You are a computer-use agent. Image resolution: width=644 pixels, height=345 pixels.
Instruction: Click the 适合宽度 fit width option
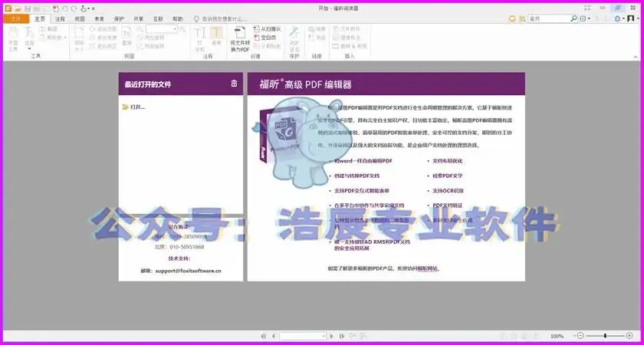(103, 38)
